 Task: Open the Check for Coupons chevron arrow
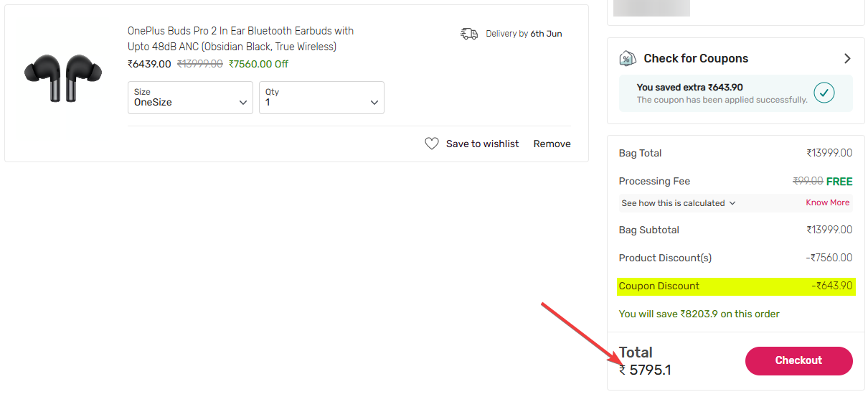(x=847, y=59)
